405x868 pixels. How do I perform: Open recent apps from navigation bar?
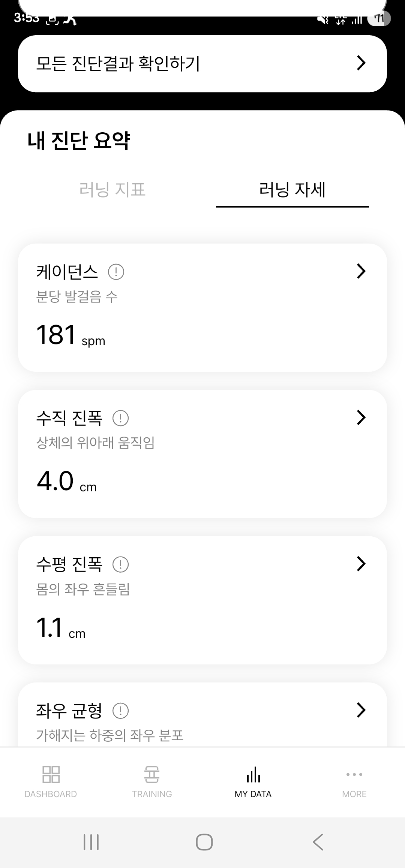91,842
